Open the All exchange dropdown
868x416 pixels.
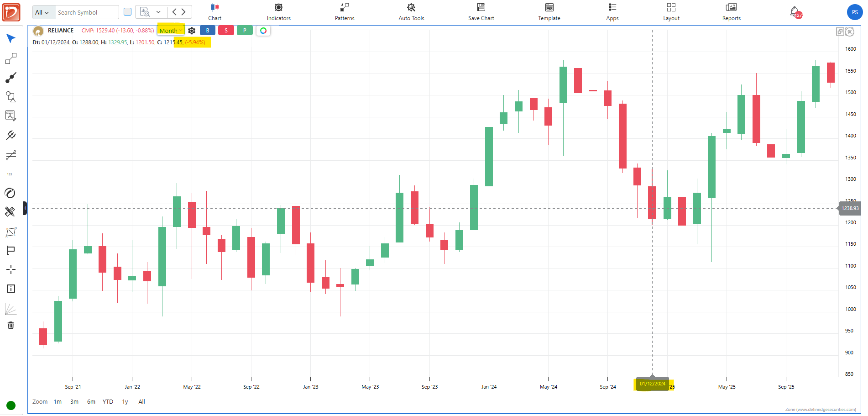(x=42, y=12)
